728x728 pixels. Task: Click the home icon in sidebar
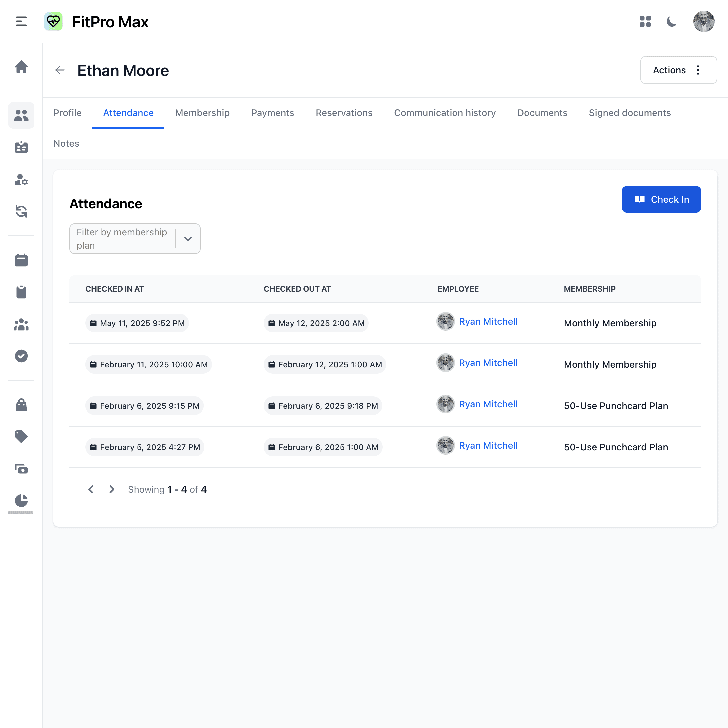[x=21, y=67]
